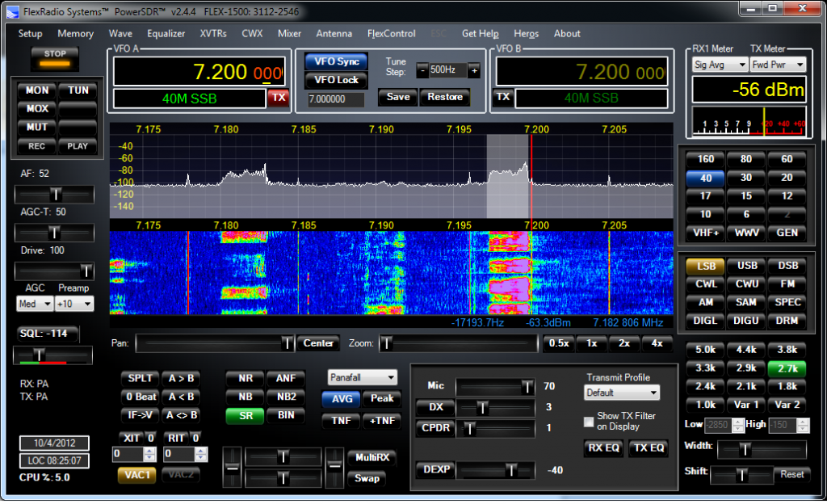Screen dimensions: 827x504
Task: Click the VFO A frequency display
Action: [199, 72]
